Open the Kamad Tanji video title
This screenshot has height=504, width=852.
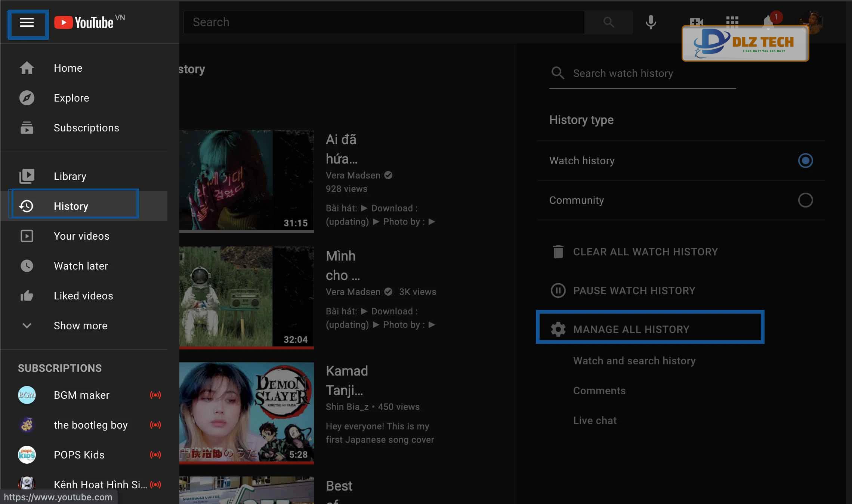pyautogui.click(x=347, y=381)
